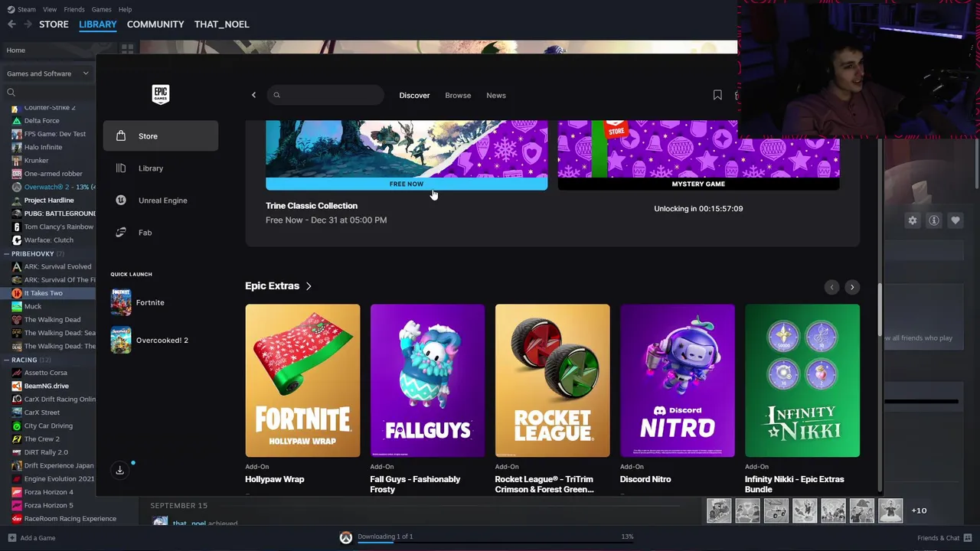The width and height of the screenshot is (980, 551).
Task: Click the Epic store search field
Action: click(x=325, y=95)
